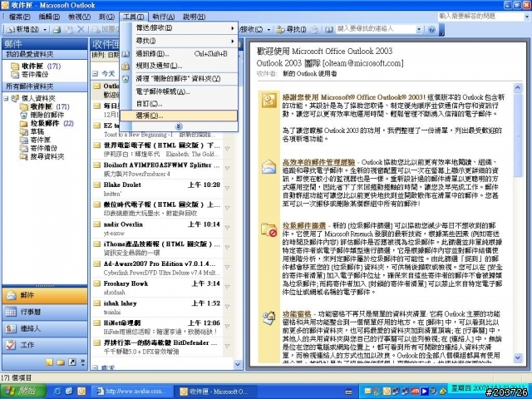This screenshot has width=532, height=399.
Task: Click reading pane scroll down arrow
Action: 518,357
